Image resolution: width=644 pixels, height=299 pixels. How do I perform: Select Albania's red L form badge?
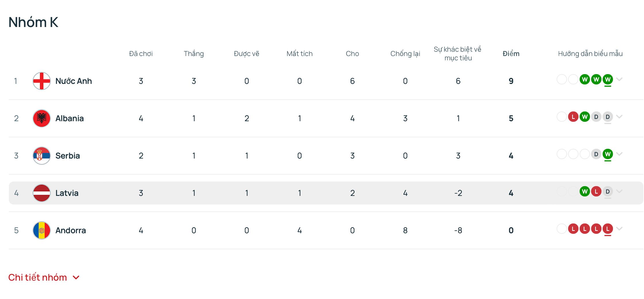[x=573, y=117]
